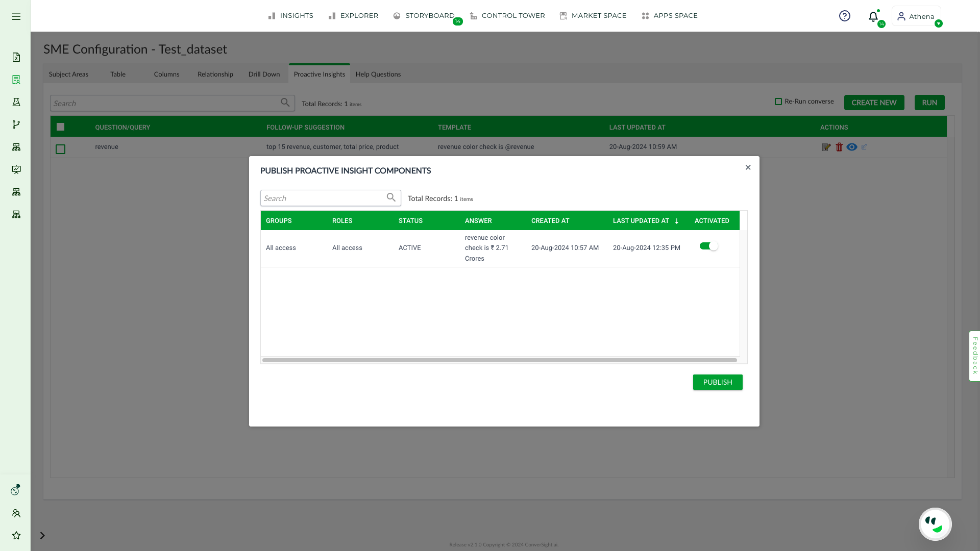Click the QUESTION/QUERY column header
This screenshot has height=551, width=980.
point(122,128)
